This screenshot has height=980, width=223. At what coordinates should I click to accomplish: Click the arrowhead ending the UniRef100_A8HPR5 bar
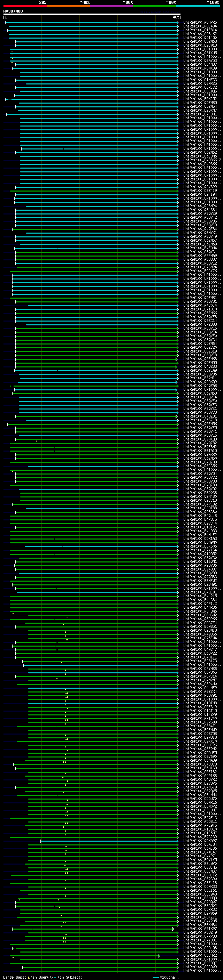click(178, 23)
